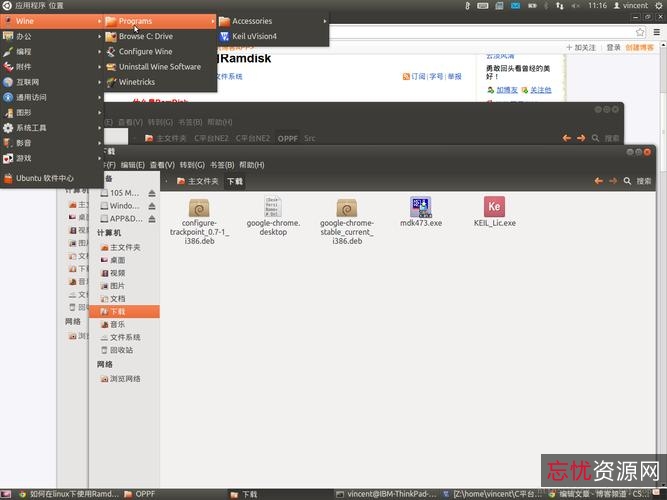
Task: Open 转到(G) menu in 下载 window
Action: (192, 165)
